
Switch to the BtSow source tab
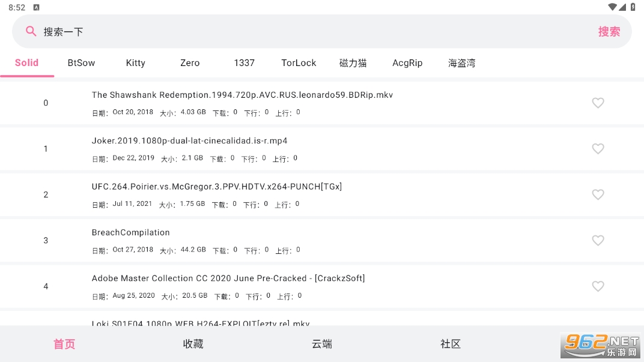81,63
